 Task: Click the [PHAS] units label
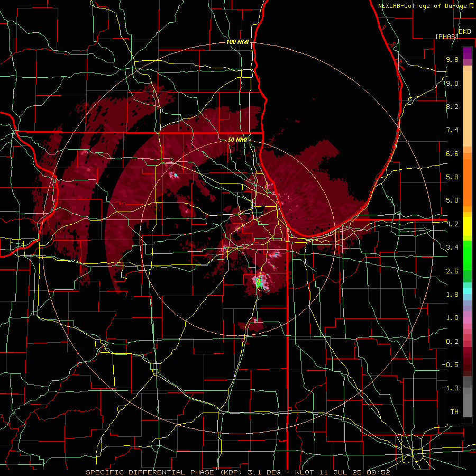point(447,36)
